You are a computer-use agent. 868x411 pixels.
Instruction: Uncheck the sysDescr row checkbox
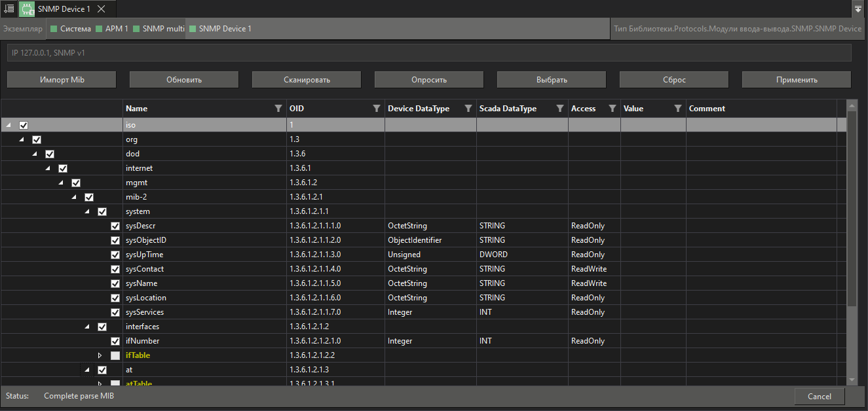tap(115, 225)
